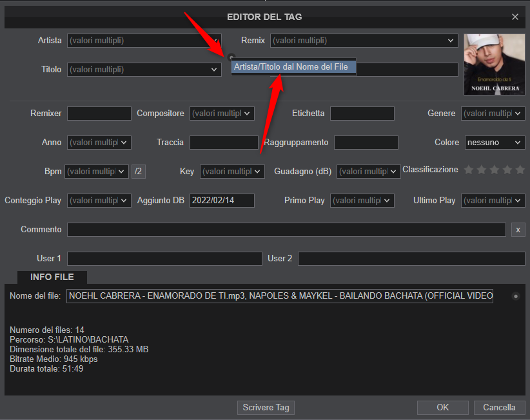Open the Anno dropdown
530x420 pixels.
(99, 143)
